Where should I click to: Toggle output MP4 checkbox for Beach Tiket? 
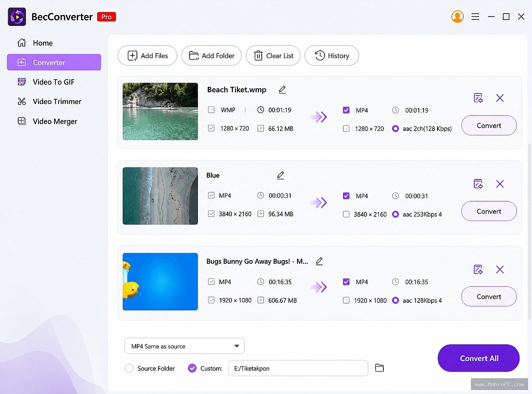point(346,110)
